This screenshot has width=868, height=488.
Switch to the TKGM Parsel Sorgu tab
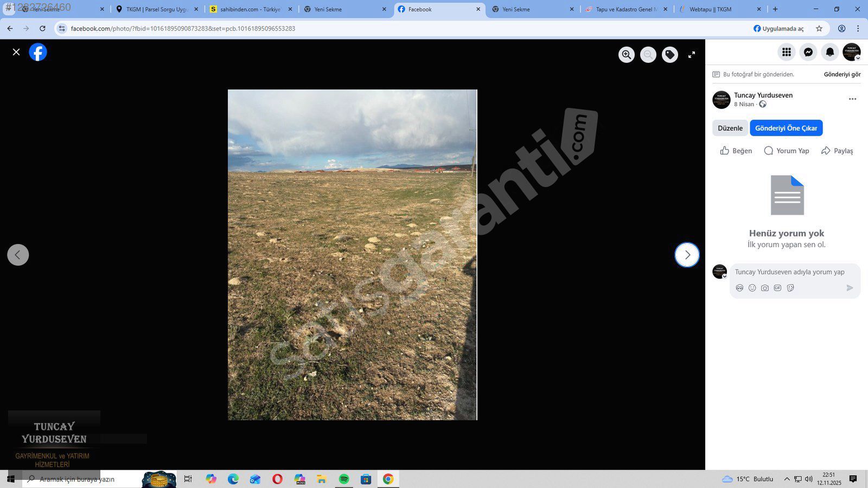tap(156, 9)
